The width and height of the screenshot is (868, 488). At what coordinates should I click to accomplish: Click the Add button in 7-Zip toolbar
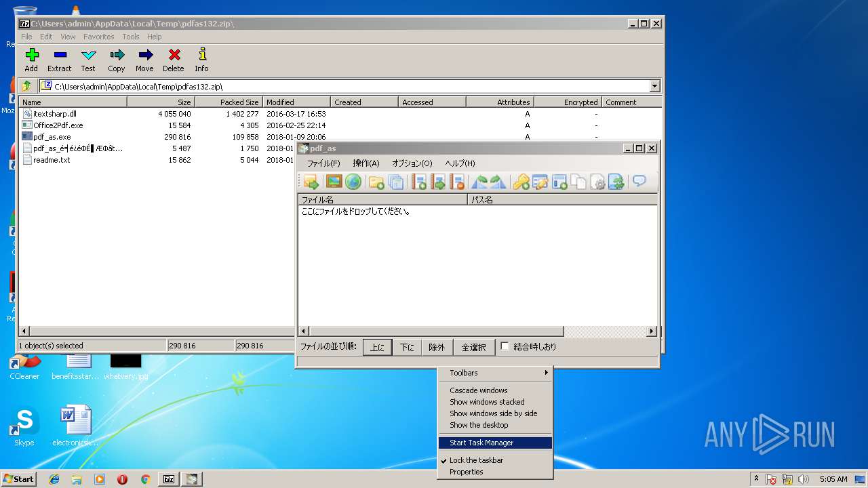pos(31,60)
